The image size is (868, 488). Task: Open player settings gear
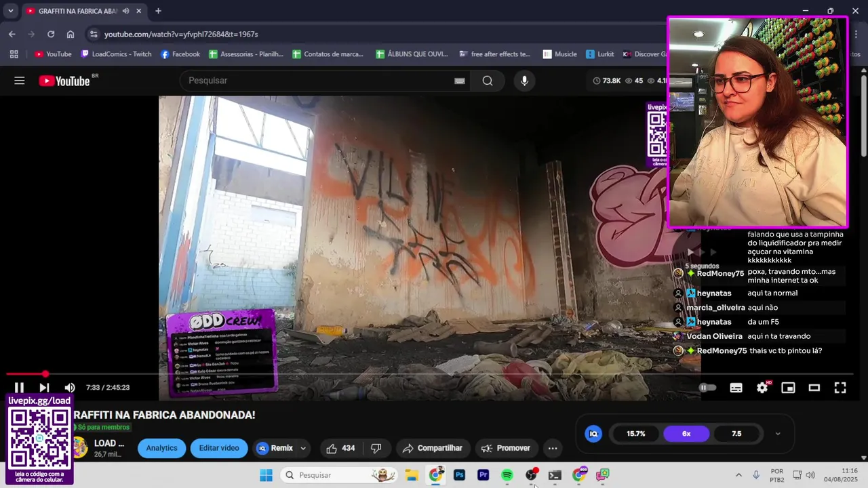(x=762, y=388)
